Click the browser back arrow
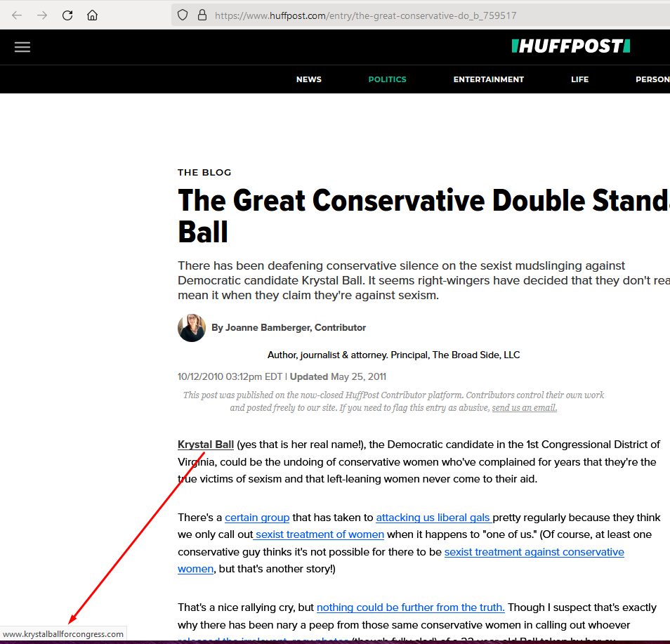670x644 pixels. [x=17, y=15]
